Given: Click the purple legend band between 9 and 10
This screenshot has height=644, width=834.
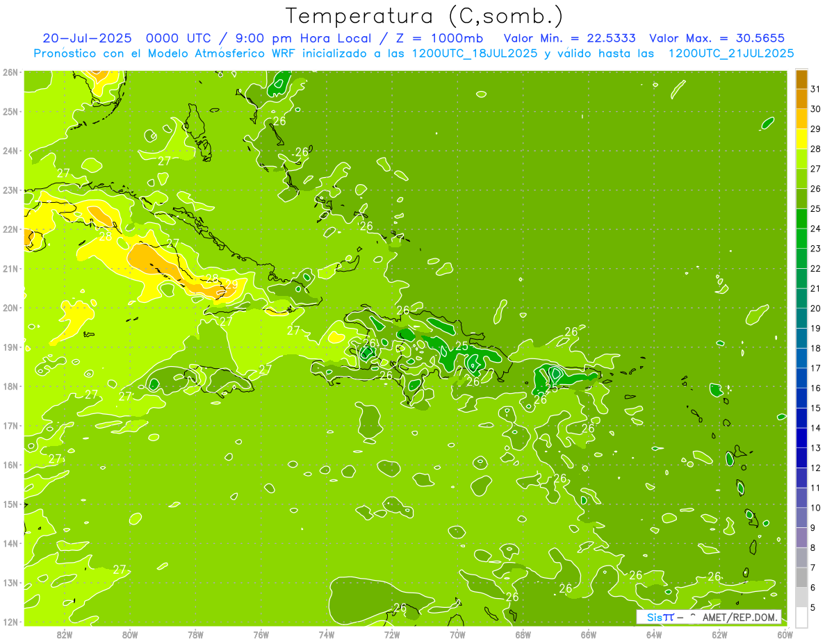Looking at the screenshot, I should pos(801,518).
